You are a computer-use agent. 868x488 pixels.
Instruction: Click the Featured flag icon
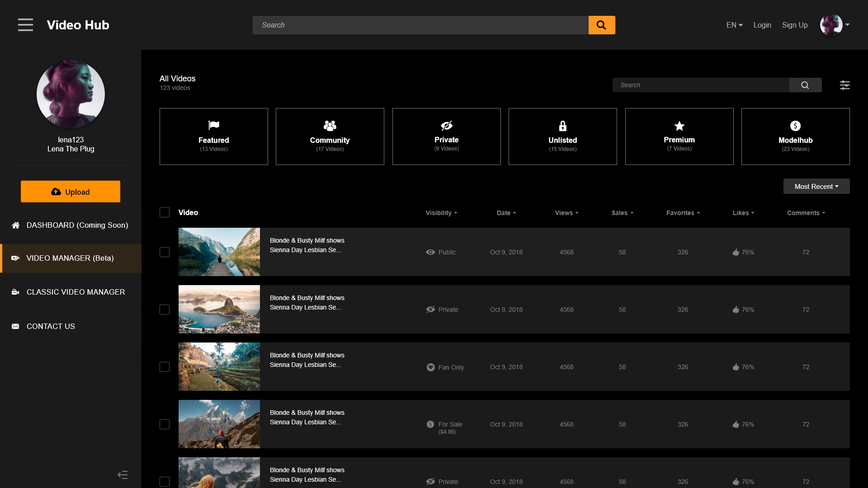[213, 125]
